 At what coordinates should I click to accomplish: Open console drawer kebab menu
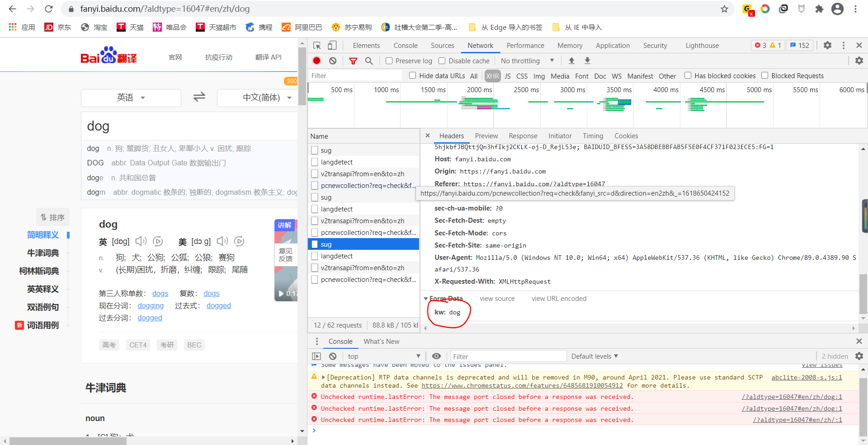pos(316,341)
